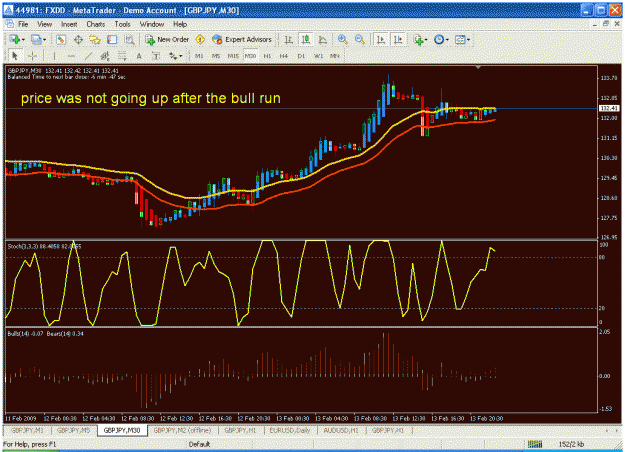Select the arrow cursor tool
The image size is (625, 452).
coord(15,56)
